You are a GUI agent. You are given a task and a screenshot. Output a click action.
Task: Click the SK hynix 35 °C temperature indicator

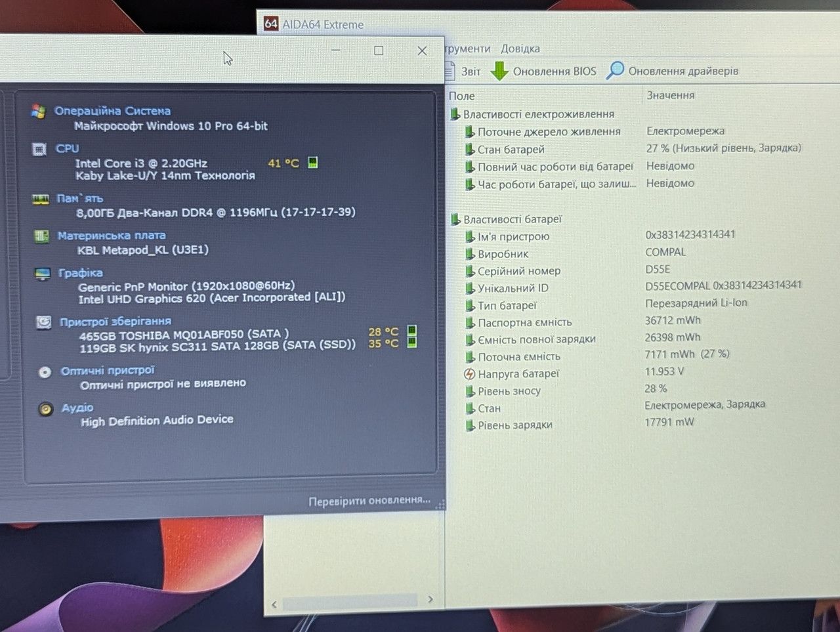point(412,342)
